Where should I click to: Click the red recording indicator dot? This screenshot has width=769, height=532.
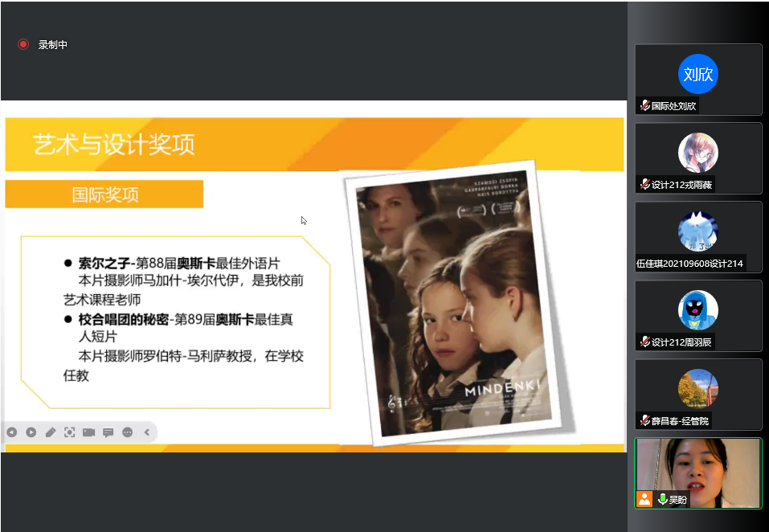click(23, 45)
